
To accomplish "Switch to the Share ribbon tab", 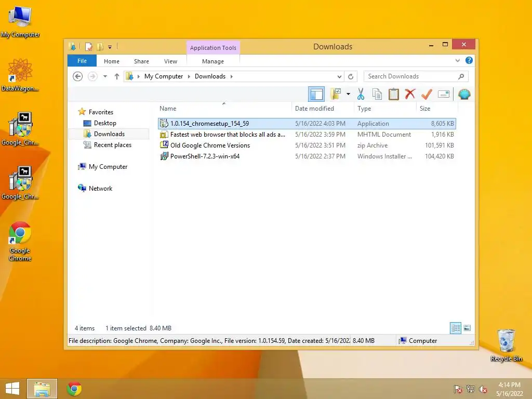I will 141,61.
